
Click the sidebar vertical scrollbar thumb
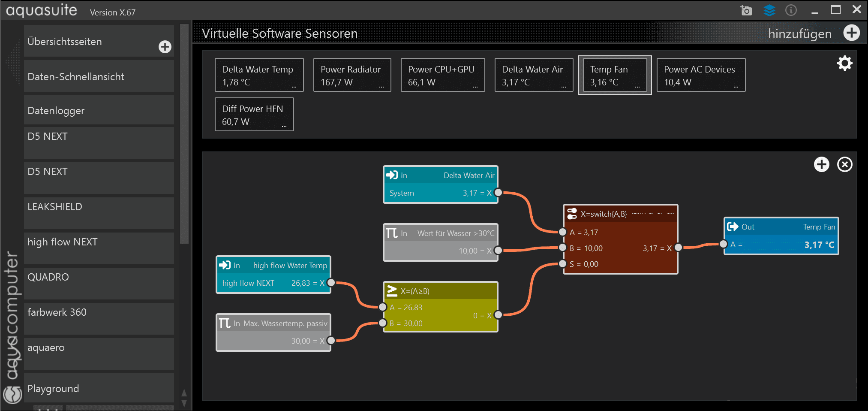(x=184, y=134)
